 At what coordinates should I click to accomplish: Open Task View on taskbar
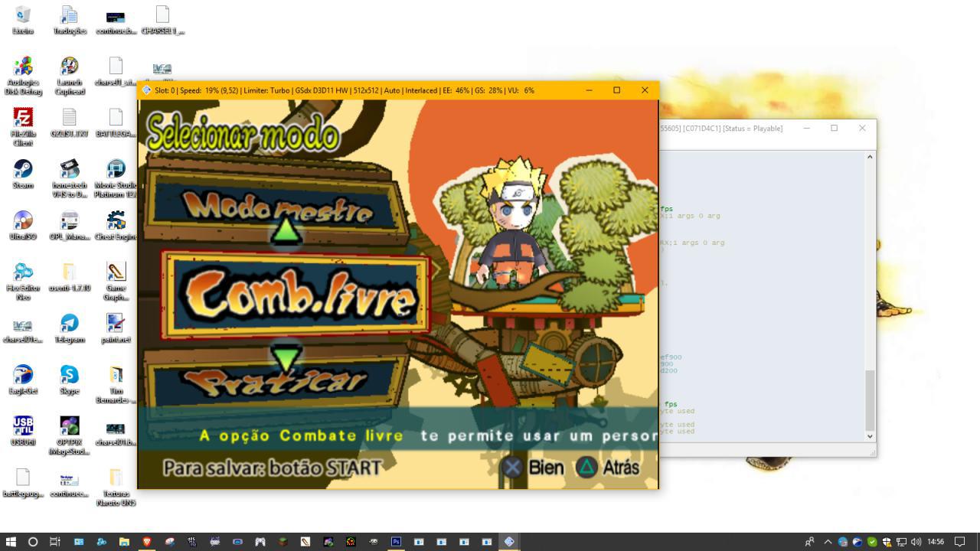point(55,542)
